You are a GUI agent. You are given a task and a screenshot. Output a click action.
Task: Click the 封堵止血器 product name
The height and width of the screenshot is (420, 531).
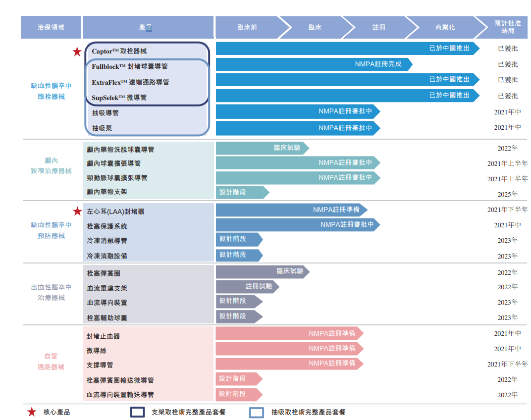coord(104,336)
